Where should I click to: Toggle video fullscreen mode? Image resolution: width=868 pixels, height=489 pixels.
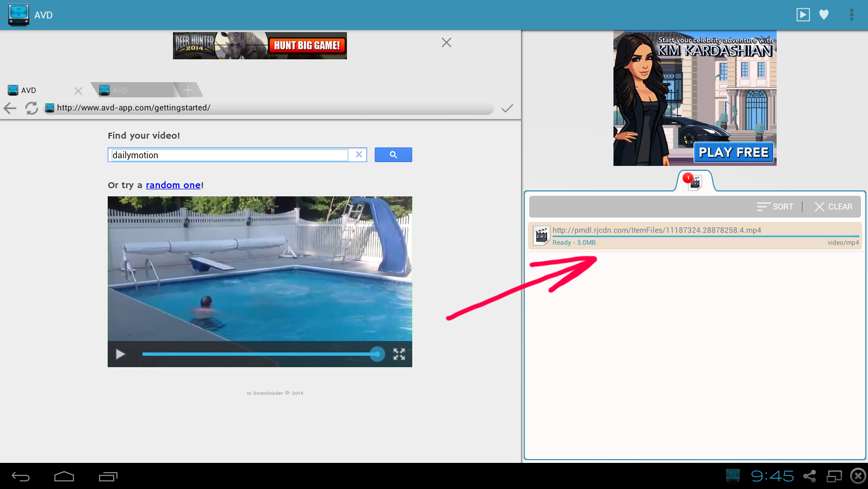click(399, 354)
